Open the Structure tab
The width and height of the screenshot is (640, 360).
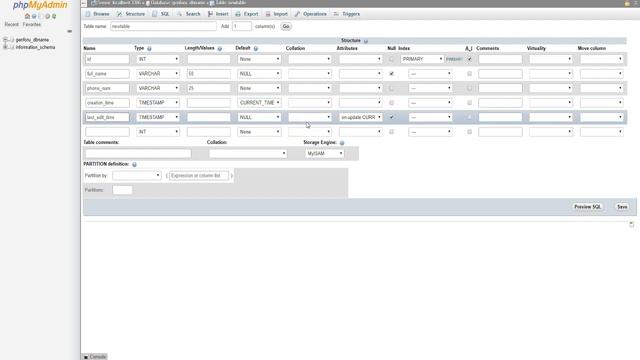(x=131, y=14)
